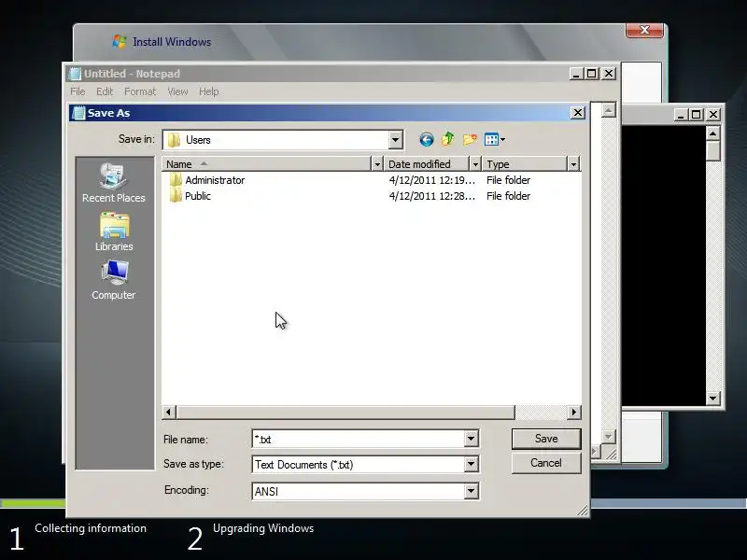This screenshot has width=747, height=560.
Task: Open Notepad's Edit menu
Action: (105, 91)
